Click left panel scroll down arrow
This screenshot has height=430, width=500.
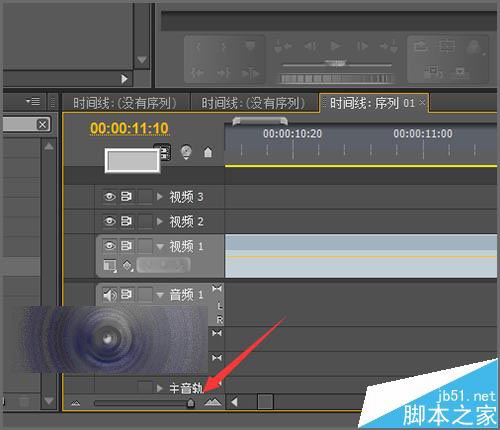coord(49,401)
